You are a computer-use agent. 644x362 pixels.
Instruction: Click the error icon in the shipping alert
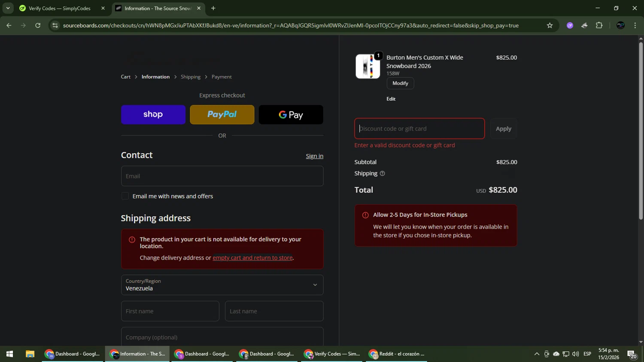(x=132, y=240)
